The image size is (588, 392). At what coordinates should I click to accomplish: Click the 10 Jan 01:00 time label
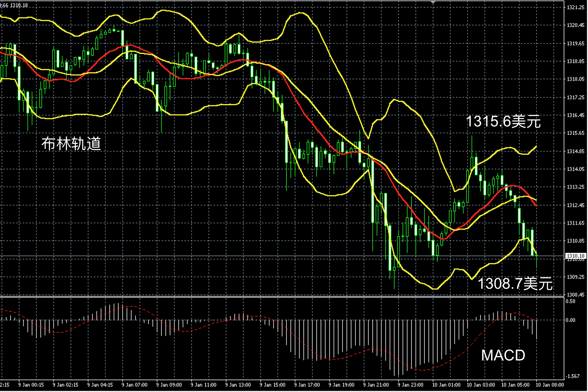click(446, 385)
